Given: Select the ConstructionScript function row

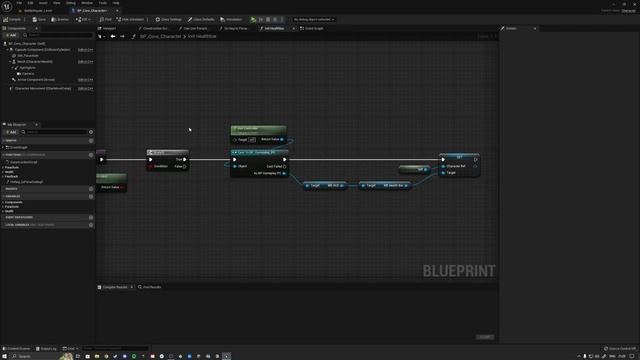Looking at the screenshot, I should tap(23, 162).
